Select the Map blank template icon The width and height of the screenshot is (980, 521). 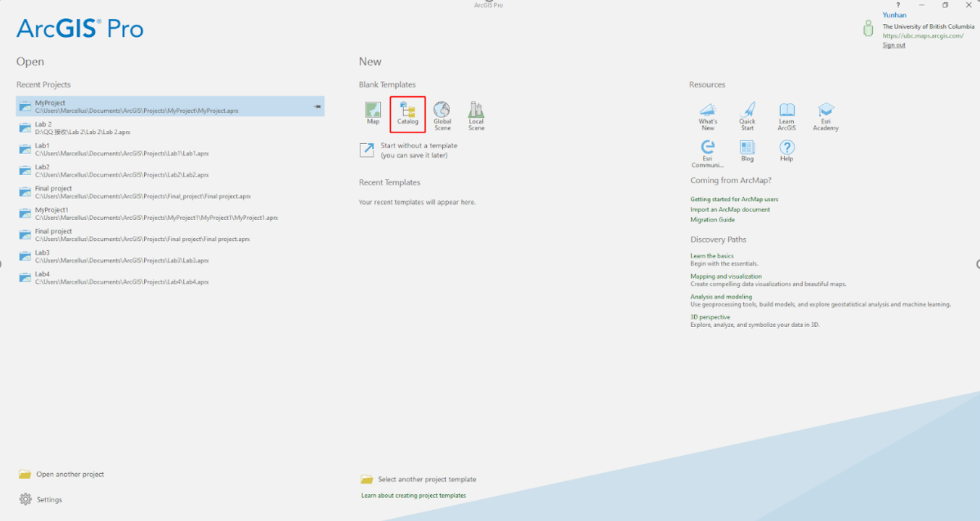coord(373,111)
